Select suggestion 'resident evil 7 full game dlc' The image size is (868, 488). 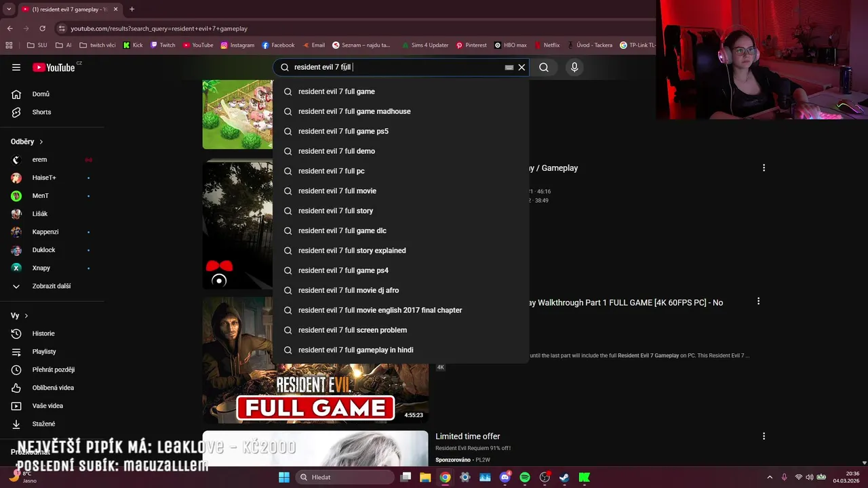tap(401, 230)
